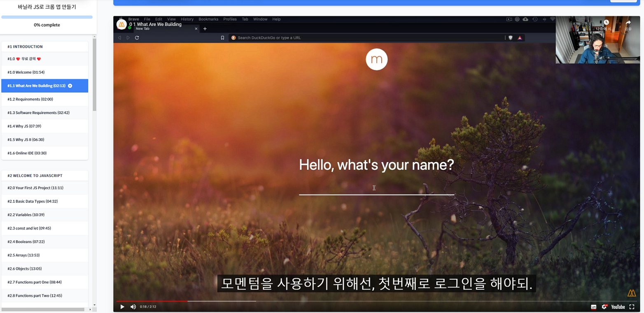Click the orange channel watermark on video
Image resolution: width=644 pixels, height=313 pixels.
pos(631,293)
